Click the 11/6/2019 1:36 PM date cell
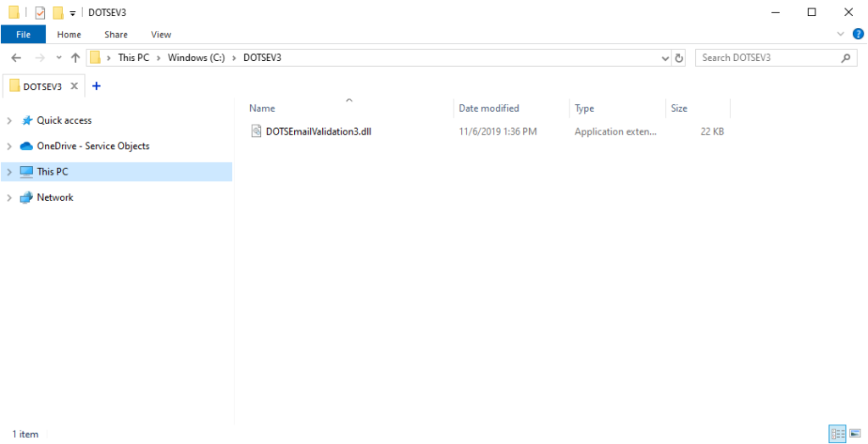868x444 pixels. click(498, 132)
